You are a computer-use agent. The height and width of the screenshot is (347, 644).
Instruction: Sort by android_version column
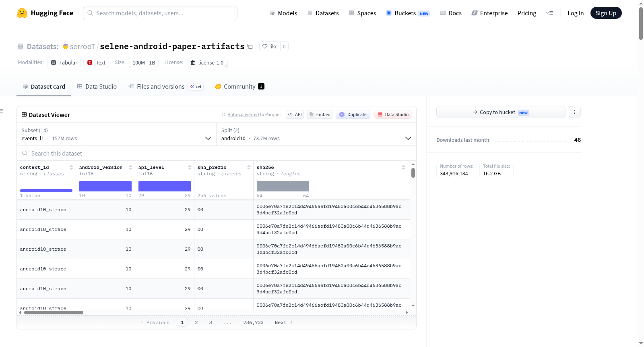(130, 167)
